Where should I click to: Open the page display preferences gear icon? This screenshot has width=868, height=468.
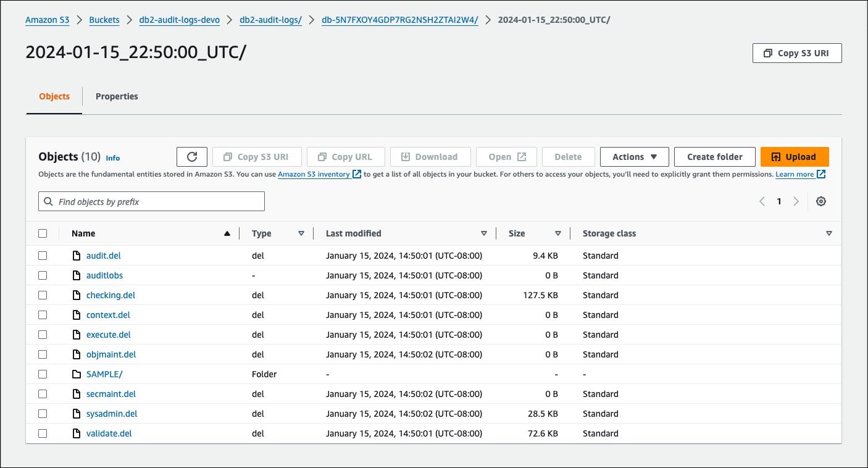click(821, 201)
